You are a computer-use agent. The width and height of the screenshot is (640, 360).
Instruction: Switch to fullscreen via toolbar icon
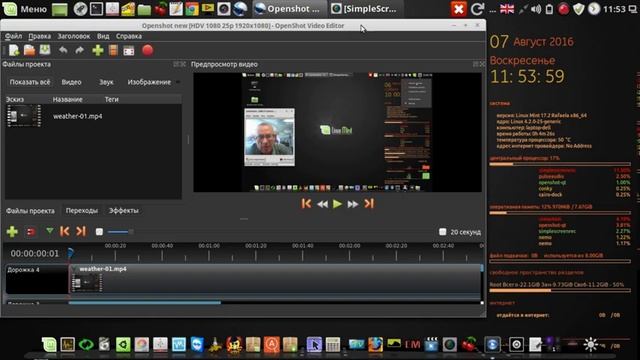pos(129,51)
